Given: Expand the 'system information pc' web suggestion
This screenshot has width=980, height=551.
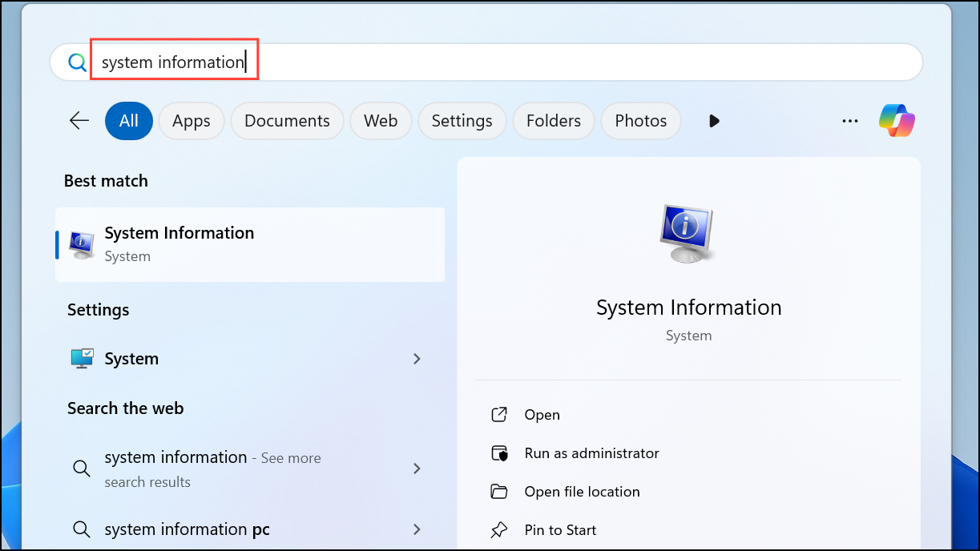Looking at the screenshot, I should 417,529.
